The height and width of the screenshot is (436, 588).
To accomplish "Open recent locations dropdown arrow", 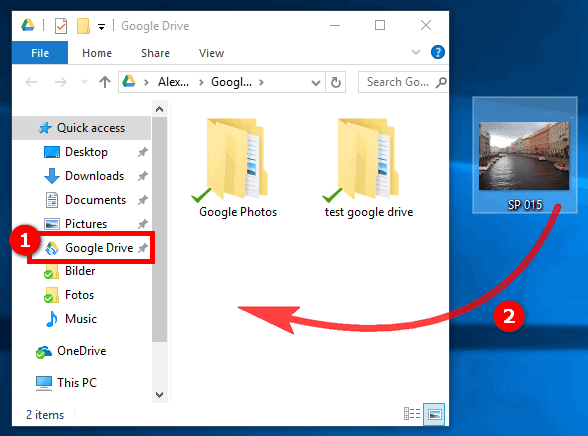I will click(84, 81).
